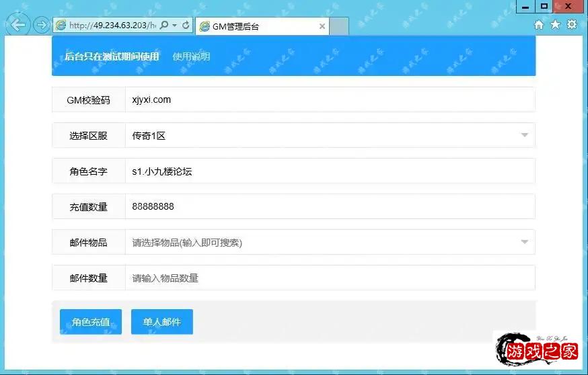Open the 使用说明 link
This screenshot has width=588, height=375.
coord(191,56)
